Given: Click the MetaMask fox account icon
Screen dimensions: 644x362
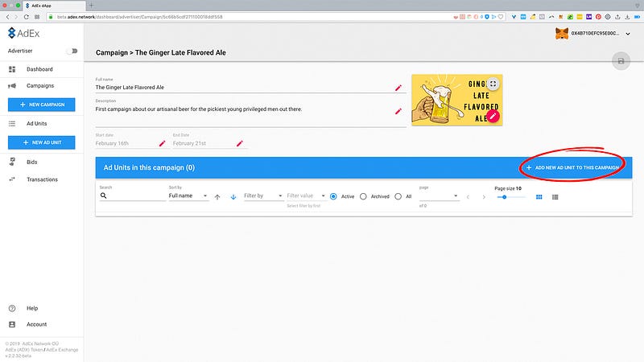Looking at the screenshot, I should coord(561,33).
